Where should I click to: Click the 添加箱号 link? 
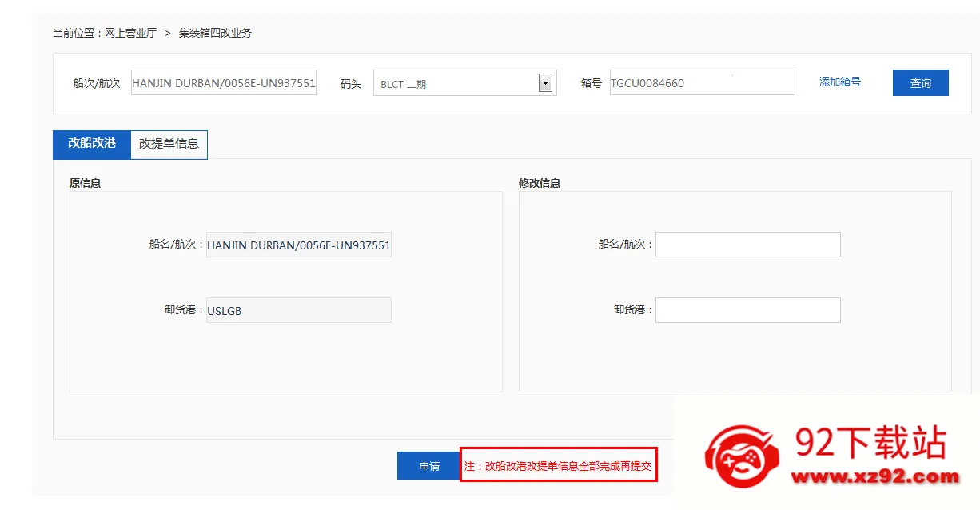tap(839, 82)
